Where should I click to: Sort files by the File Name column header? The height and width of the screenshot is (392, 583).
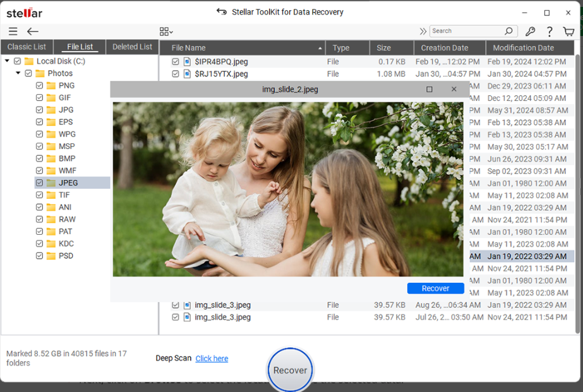(x=189, y=47)
